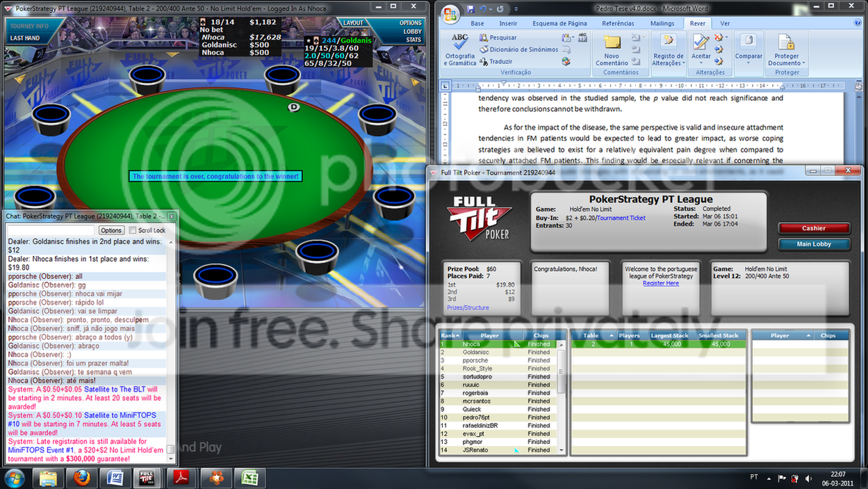The width and height of the screenshot is (868, 489).
Task: Open the Referências ribbon tab
Action: pyautogui.click(x=618, y=24)
